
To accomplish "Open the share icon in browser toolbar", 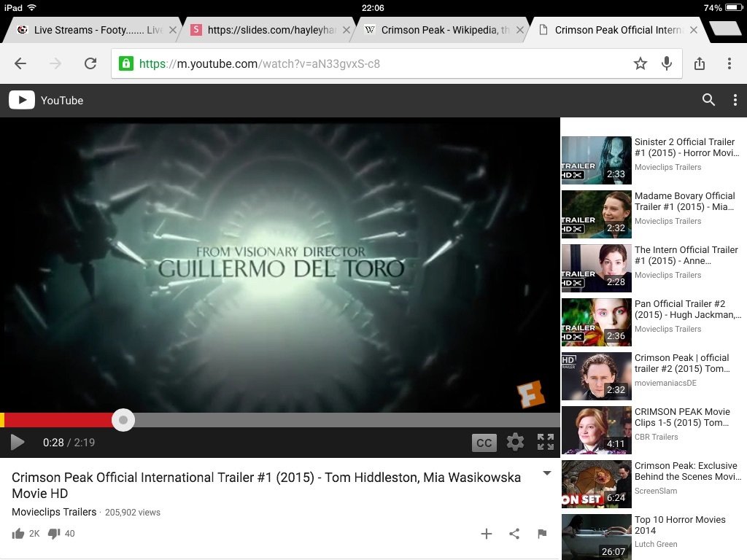I will tap(700, 63).
